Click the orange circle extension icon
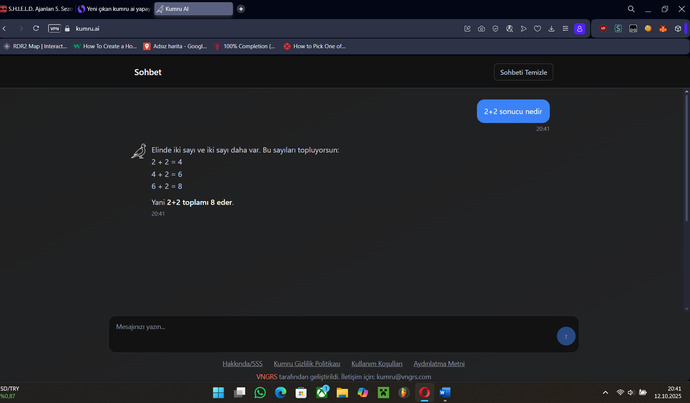Screen dimensions: 690x403 (x=648, y=29)
